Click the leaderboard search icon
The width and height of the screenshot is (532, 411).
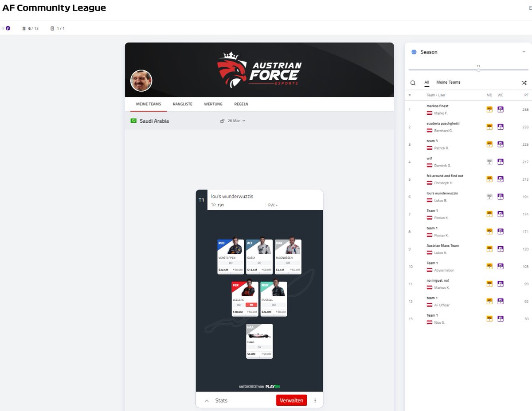coord(413,82)
